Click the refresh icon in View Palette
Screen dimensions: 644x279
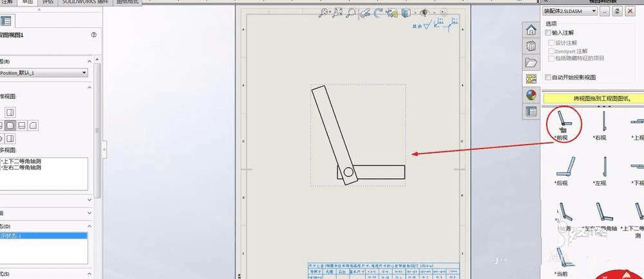point(617,11)
